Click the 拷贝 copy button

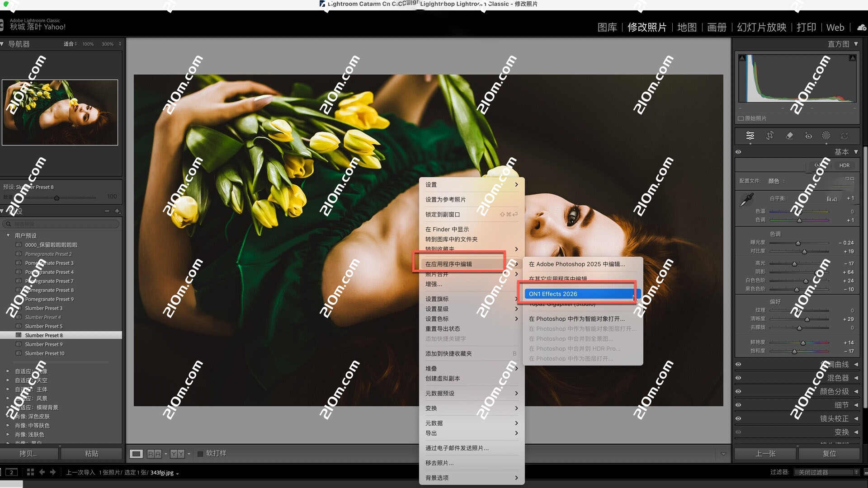pos(29,453)
